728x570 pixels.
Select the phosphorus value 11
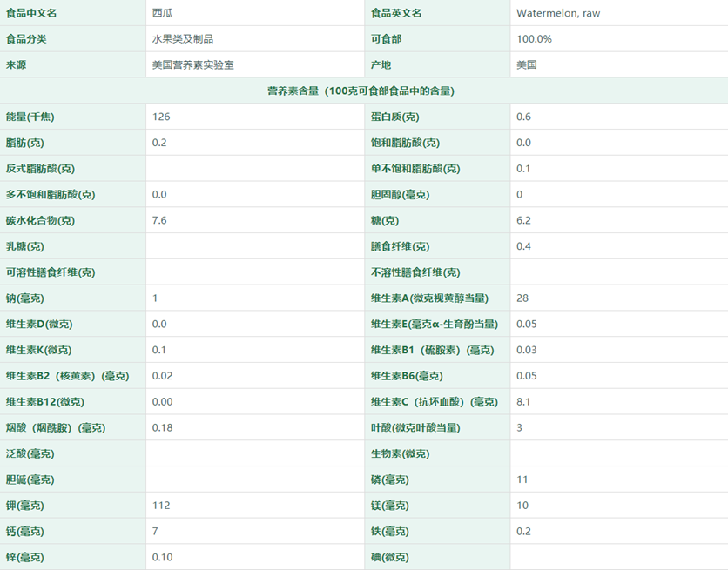pos(522,479)
